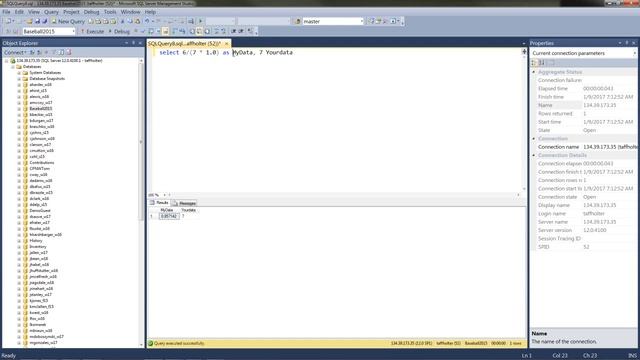
Task: Click inside the SQL query editor text
Action: click(226, 53)
